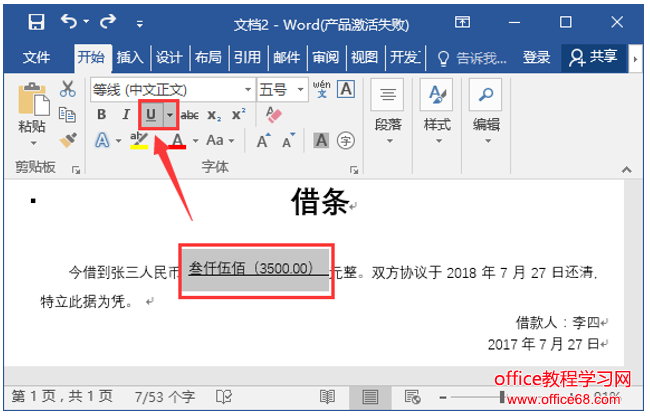Show more ribbon tabs with right arrow
Viewport: 650px width, 416px height.
[635, 58]
